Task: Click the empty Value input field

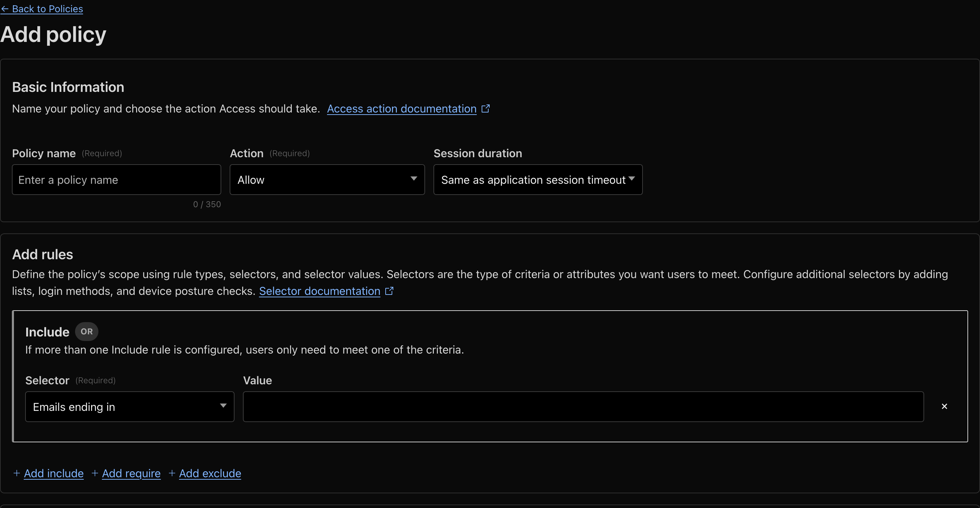Action: click(x=582, y=406)
